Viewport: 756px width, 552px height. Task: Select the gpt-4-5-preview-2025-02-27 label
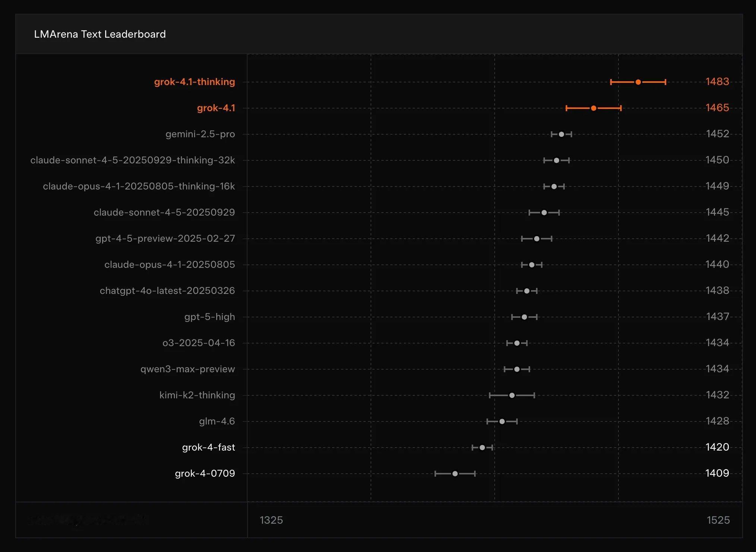165,239
